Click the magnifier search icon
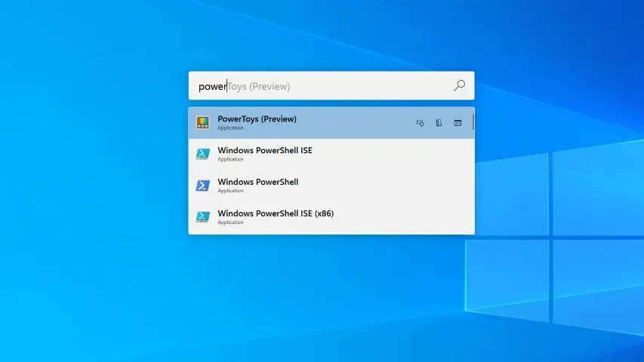Screen dimensions: 644x362 tap(459, 86)
